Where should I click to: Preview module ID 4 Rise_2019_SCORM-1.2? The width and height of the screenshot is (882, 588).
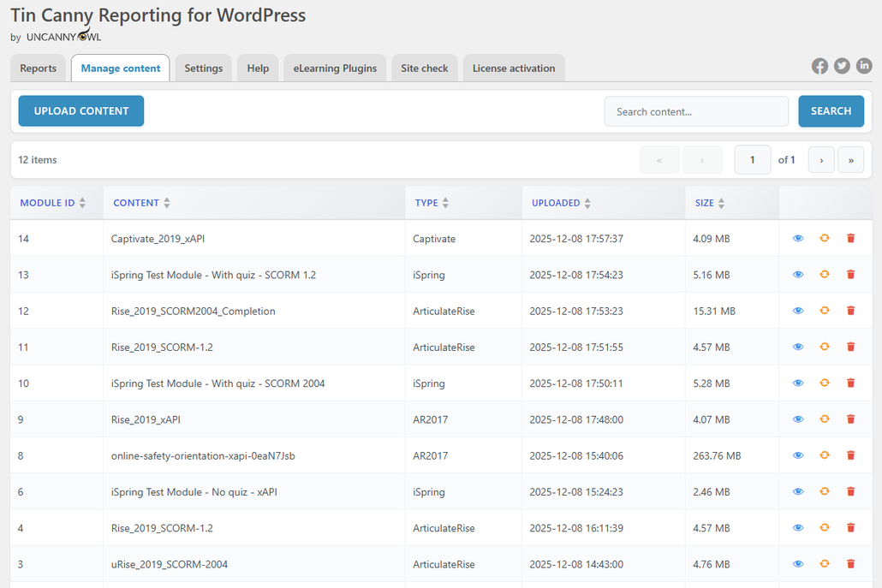point(798,528)
